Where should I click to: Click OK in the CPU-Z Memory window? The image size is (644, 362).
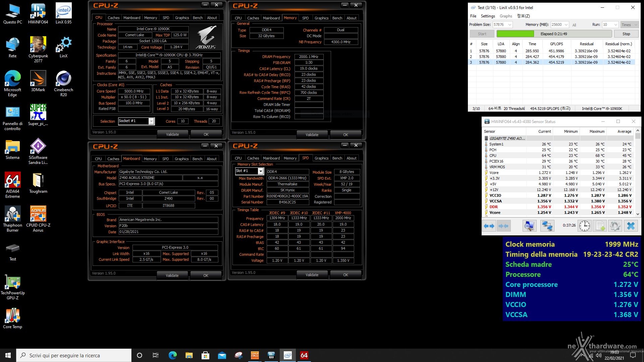345,135
